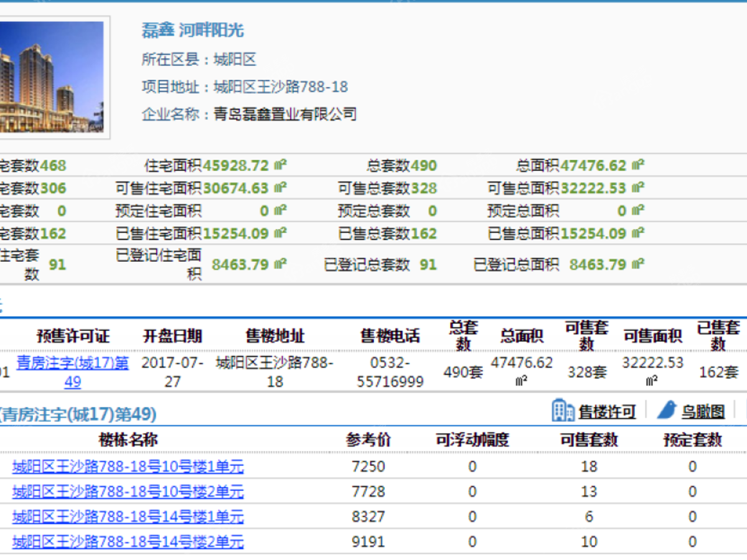Click the 预售许可证 column header
This screenshot has width=747, height=560.
tap(73, 337)
